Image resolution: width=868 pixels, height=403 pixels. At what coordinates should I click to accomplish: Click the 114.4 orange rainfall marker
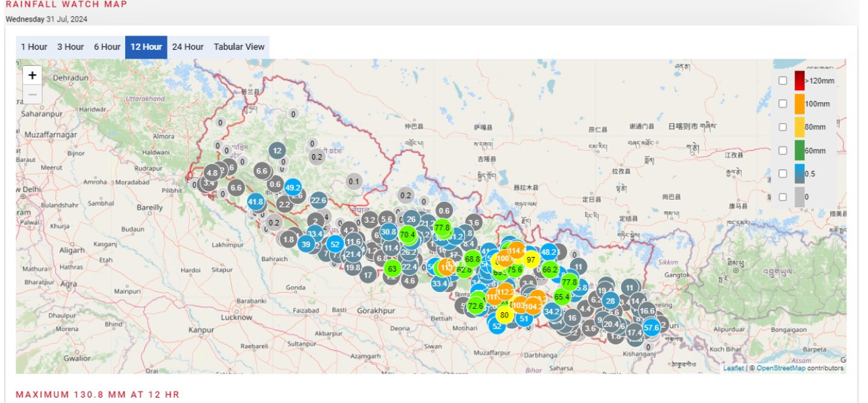click(516, 250)
